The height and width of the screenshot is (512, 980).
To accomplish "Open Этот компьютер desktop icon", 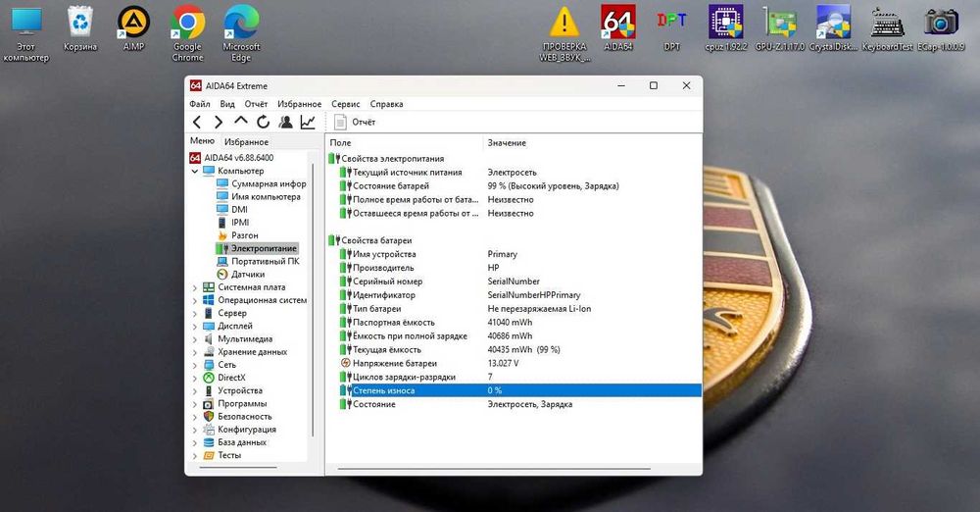I will 25,34.
